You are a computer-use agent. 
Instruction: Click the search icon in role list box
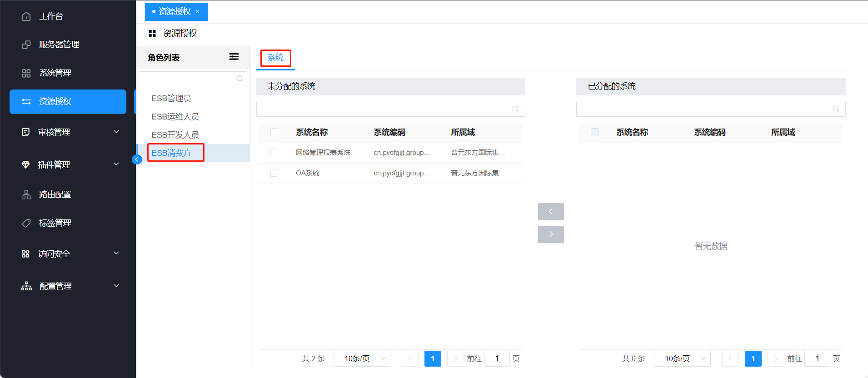coord(239,79)
